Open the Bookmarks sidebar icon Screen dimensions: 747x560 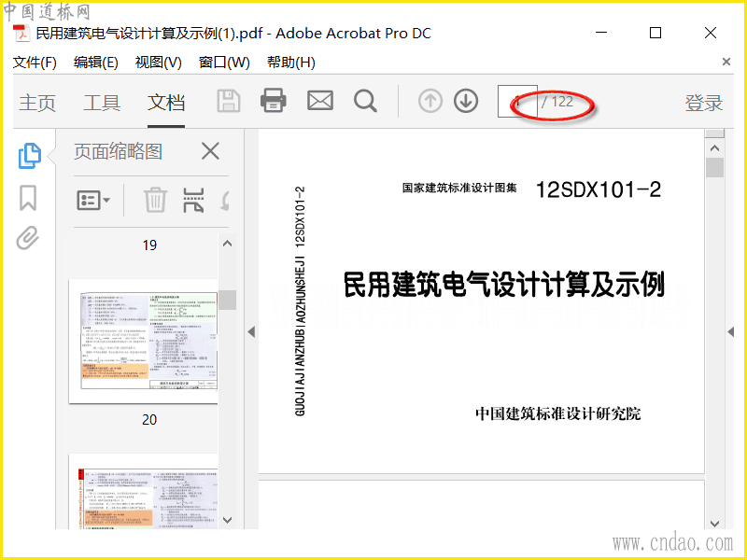[x=28, y=198]
